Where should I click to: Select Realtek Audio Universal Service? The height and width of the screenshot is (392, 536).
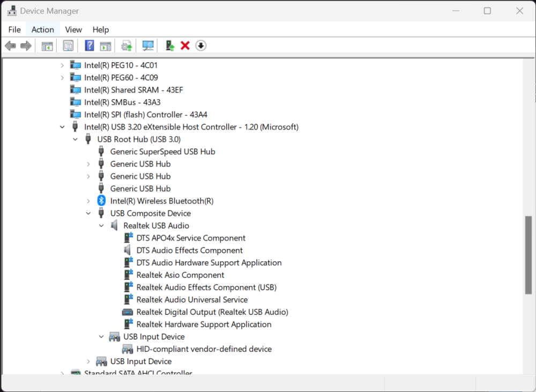(x=192, y=299)
